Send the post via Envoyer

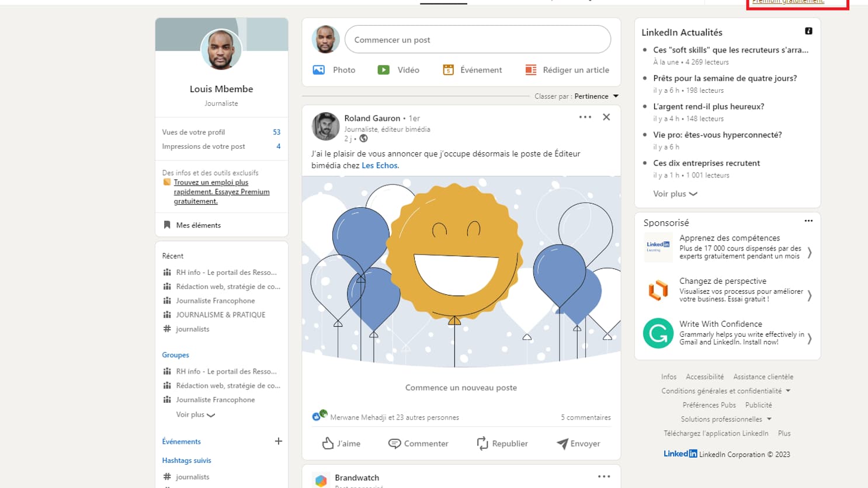pyautogui.click(x=578, y=443)
